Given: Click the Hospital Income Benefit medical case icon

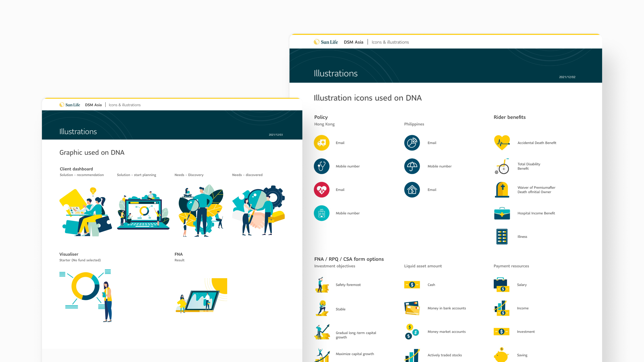Looking at the screenshot, I should (x=502, y=213).
